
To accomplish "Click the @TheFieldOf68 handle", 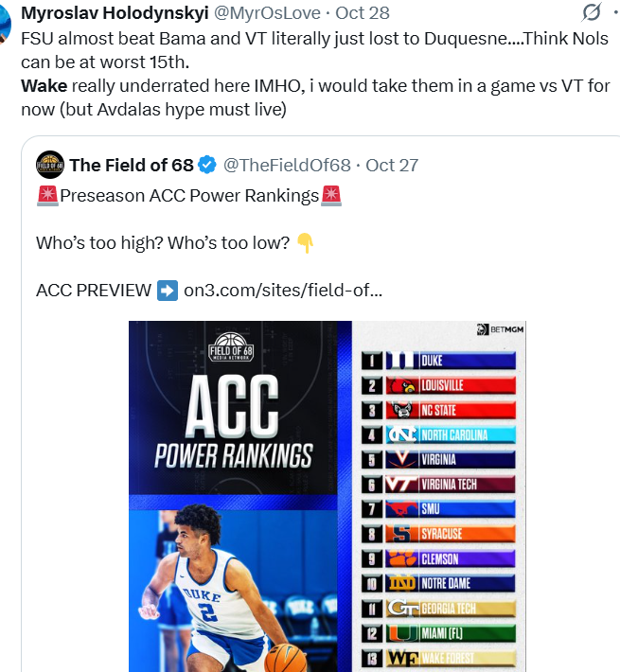I will (x=285, y=166).
